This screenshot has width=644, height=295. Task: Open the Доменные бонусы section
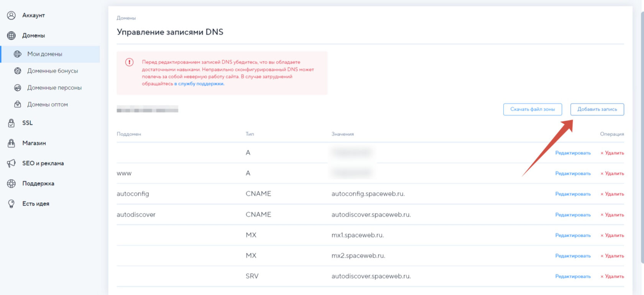click(x=53, y=71)
